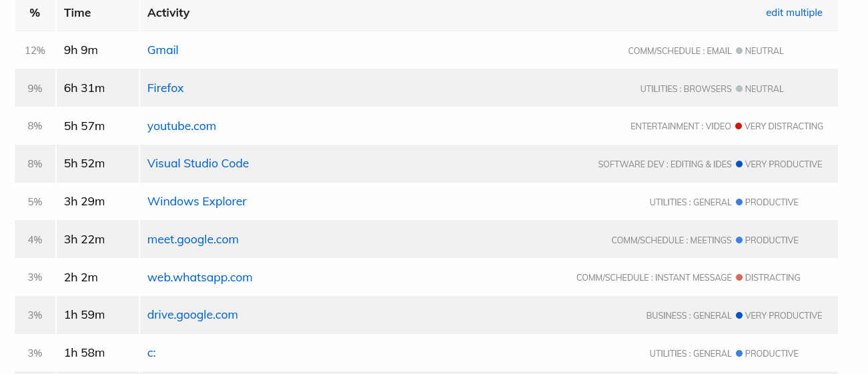Viewport: 868px width, 374px height.
Task: Open the drive.google.com activity link
Action: (193, 315)
